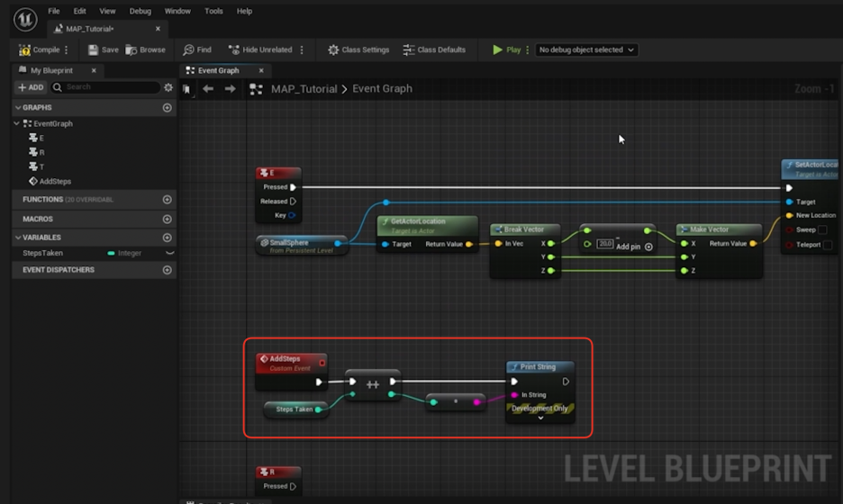Enable Sweep checkbox on SetActorLocation
This screenshot has width=843, height=504.
tap(822, 230)
